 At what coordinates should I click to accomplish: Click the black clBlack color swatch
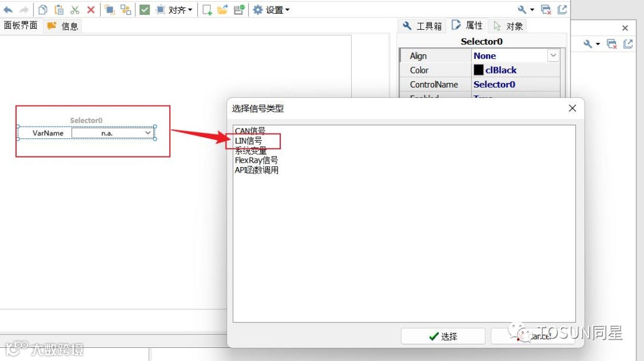[x=478, y=70]
